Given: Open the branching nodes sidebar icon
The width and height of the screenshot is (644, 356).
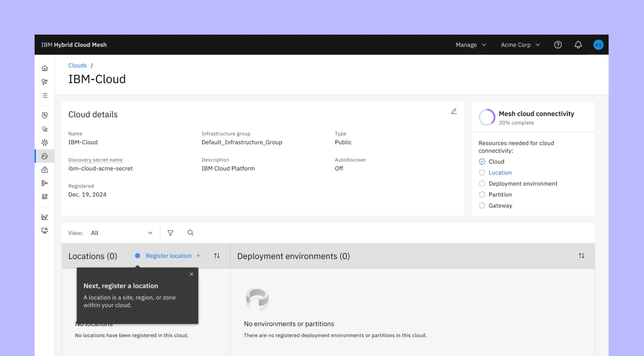Looking at the screenshot, I should coord(45,183).
